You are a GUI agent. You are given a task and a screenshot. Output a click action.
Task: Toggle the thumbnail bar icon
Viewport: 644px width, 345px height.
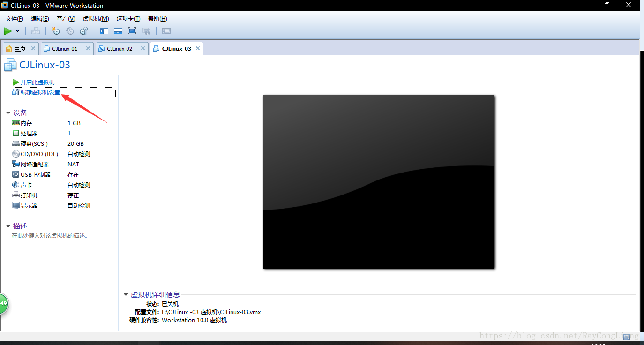(x=118, y=31)
